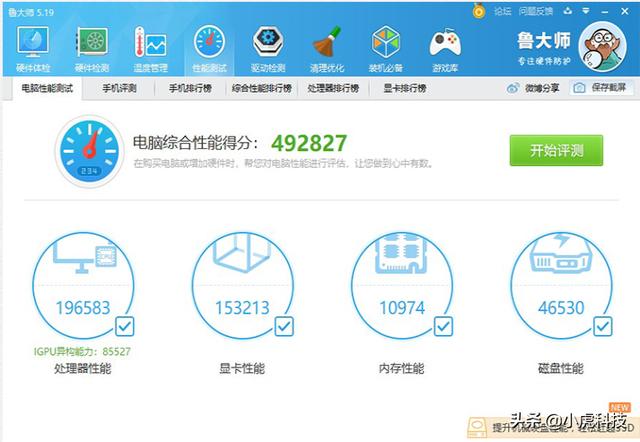Switch to 处理器排行榜 tab

(333, 88)
